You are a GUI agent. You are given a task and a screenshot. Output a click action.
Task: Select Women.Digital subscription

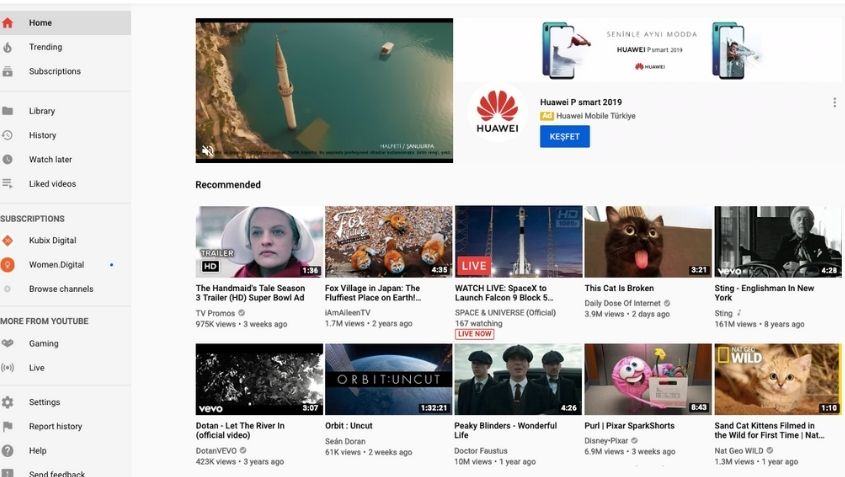point(65,265)
